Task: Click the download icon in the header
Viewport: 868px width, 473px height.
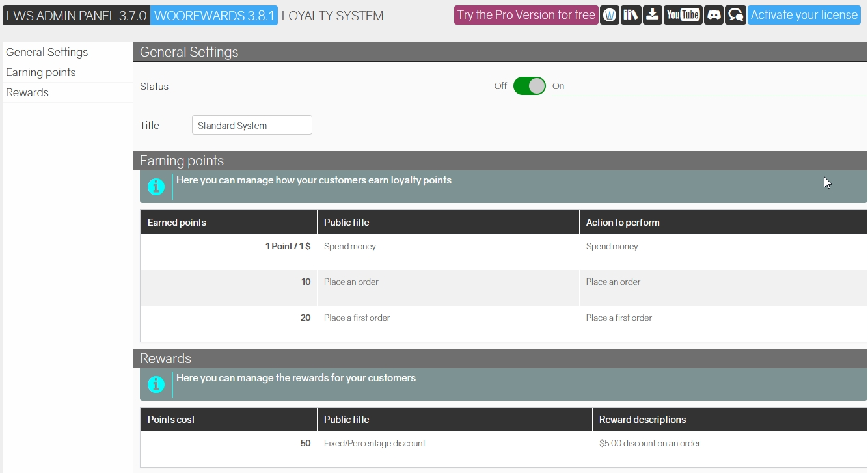Action: click(652, 15)
